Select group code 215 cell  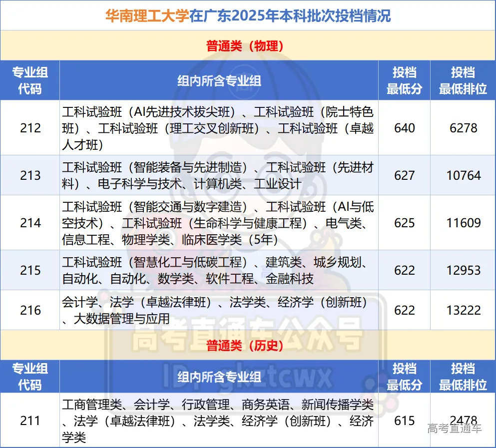pyautogui.click(x=30, y=270)
